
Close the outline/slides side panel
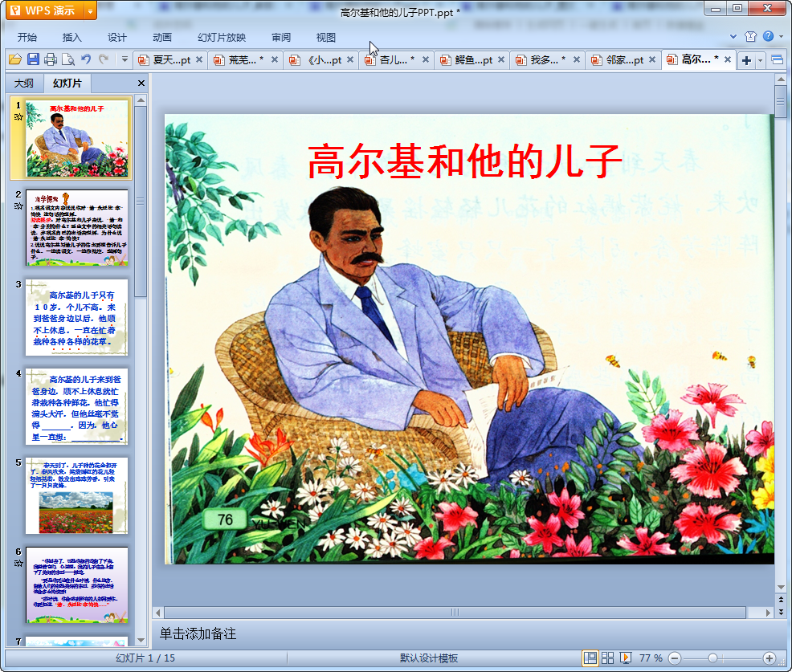[141, 83]
